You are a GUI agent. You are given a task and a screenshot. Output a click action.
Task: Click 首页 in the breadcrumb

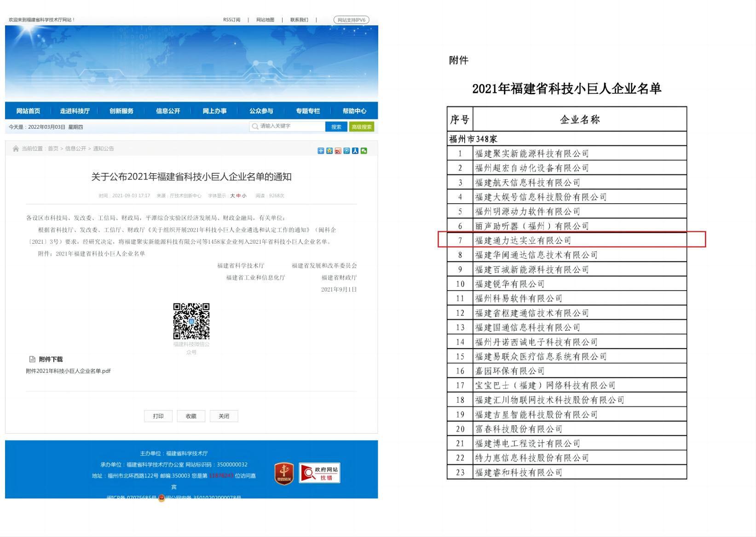53,149
